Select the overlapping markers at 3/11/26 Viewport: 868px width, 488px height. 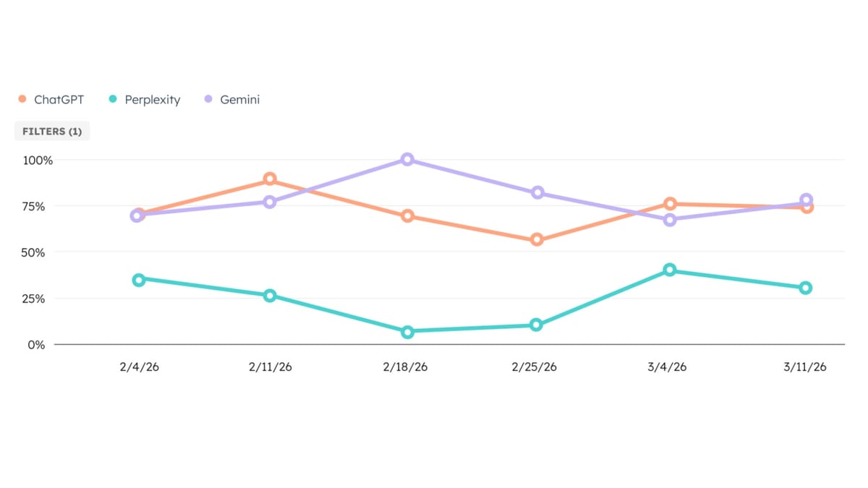click(x=804, y=203)
